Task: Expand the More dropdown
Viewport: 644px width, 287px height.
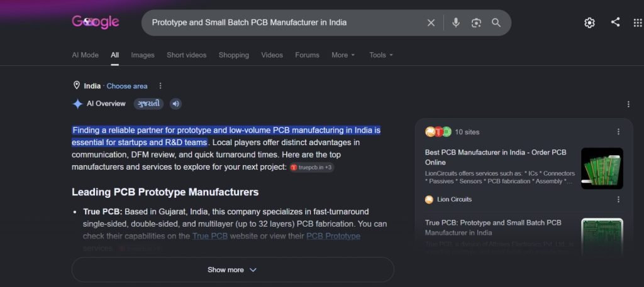Action: point(343,55)
